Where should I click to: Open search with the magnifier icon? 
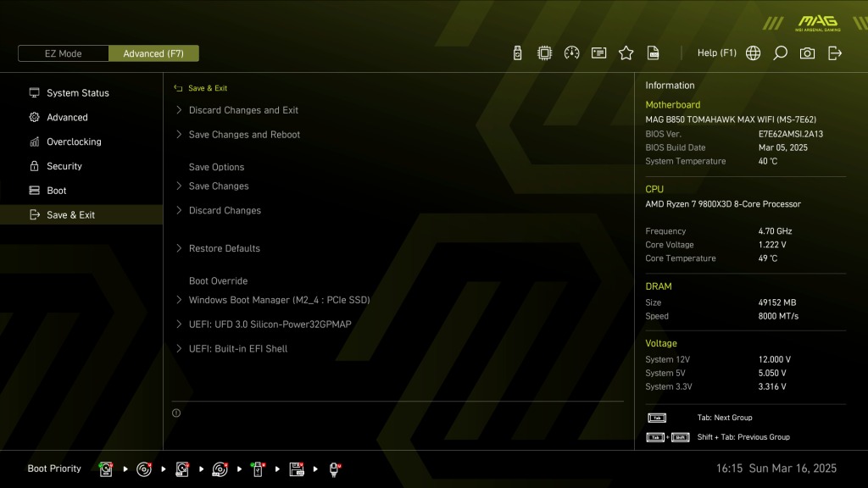click(780, 53)
